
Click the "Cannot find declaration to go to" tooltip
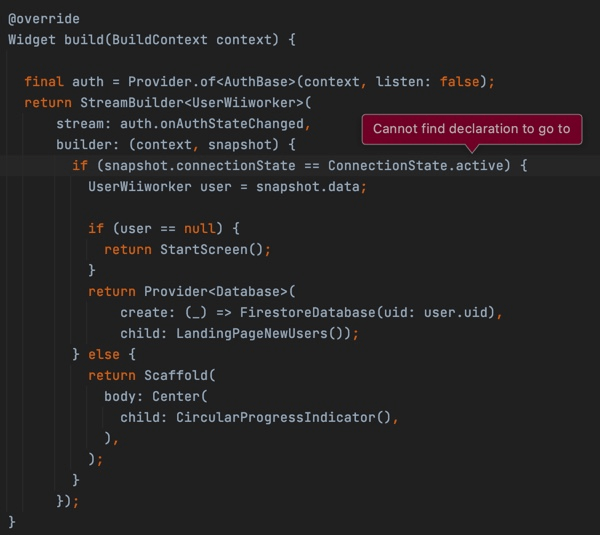point(471,129)
